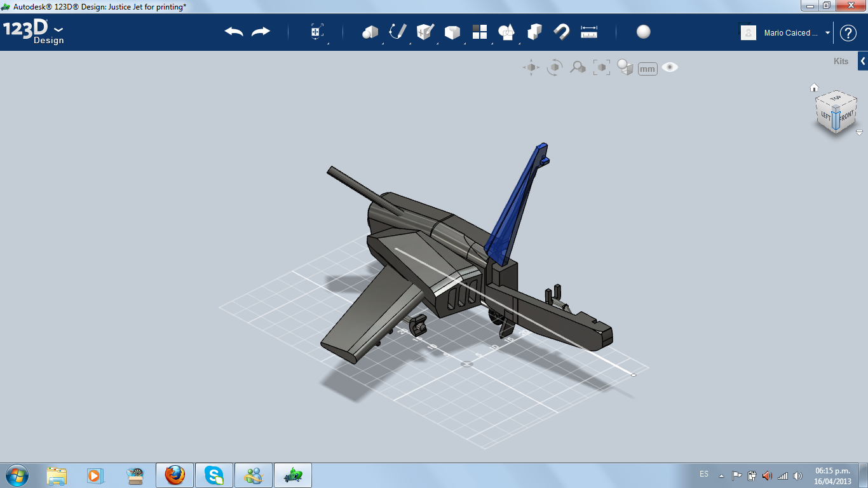Open the Windows Start menu
This screenshot has height=488, width=868.
(x=16, y=475)
